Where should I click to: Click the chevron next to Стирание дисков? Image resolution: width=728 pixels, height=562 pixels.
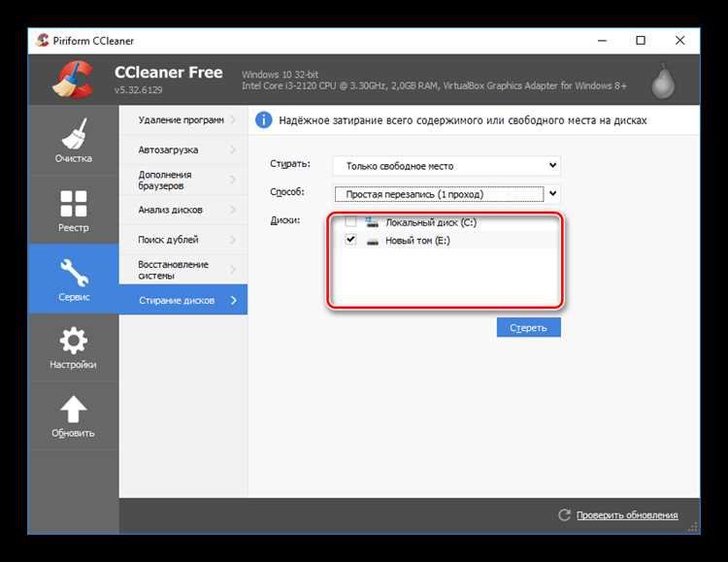[x=234, y=300]
